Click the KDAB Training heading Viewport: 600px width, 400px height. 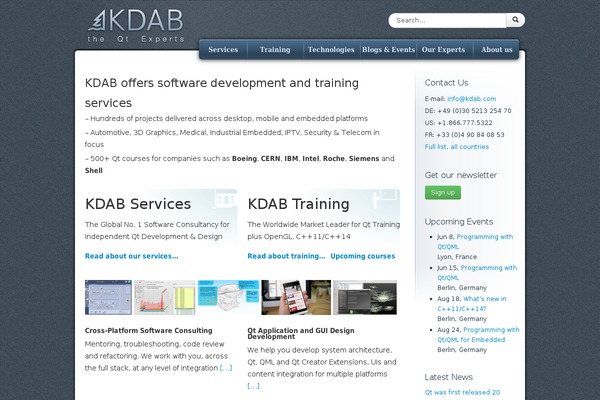pos(298,204)
